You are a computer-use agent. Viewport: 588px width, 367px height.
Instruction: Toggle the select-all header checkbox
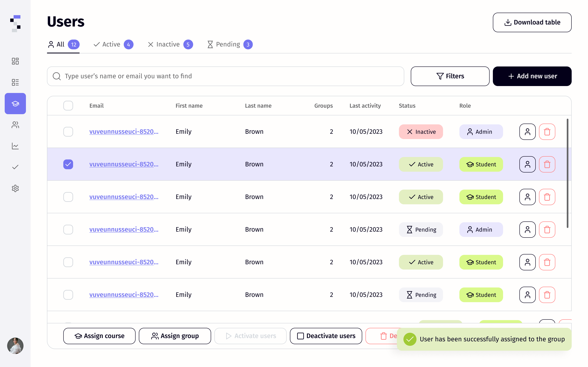(68, 106)
